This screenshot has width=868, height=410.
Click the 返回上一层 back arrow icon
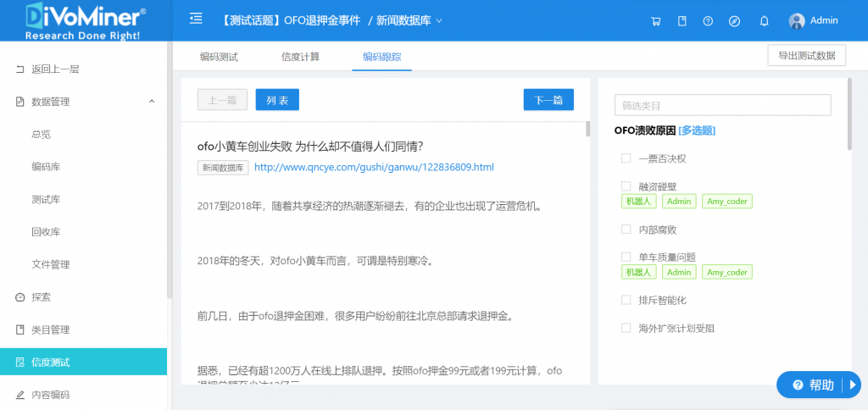coord(20,69)
